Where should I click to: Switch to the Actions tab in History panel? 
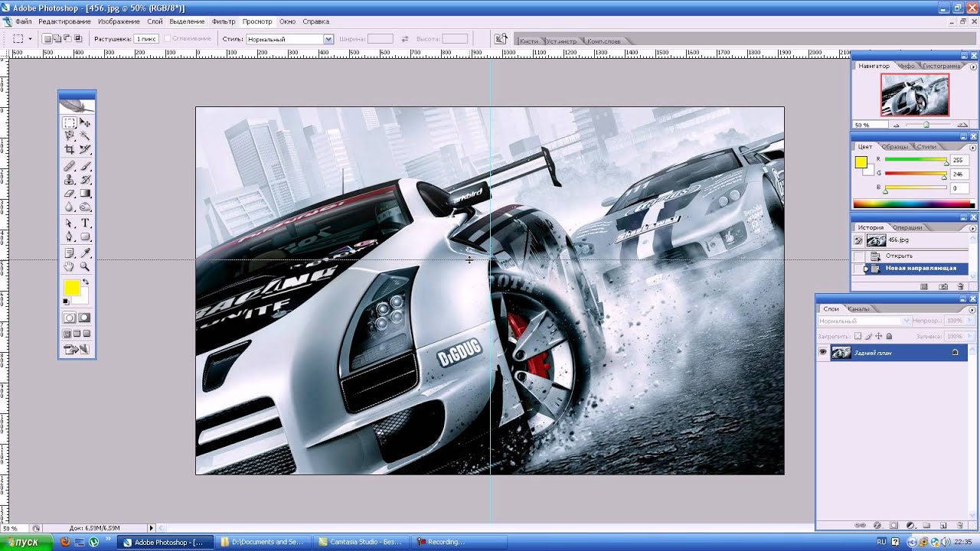[907, 227]
